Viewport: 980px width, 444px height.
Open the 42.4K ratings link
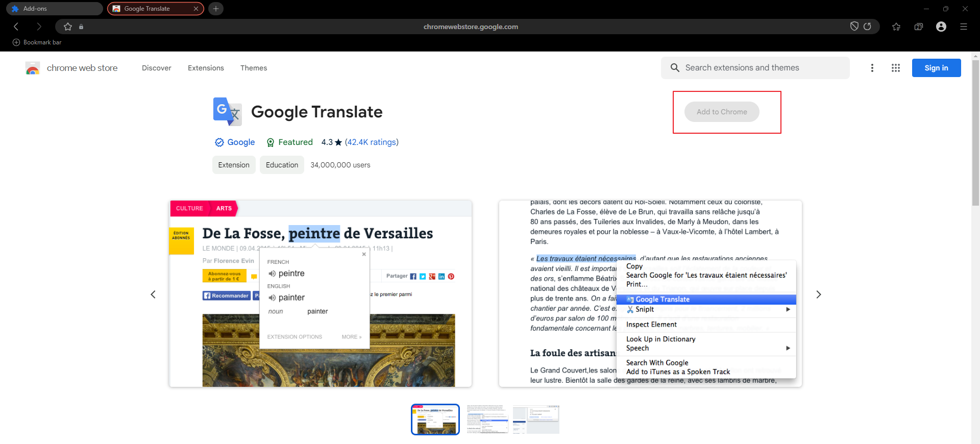coord(372,142)
